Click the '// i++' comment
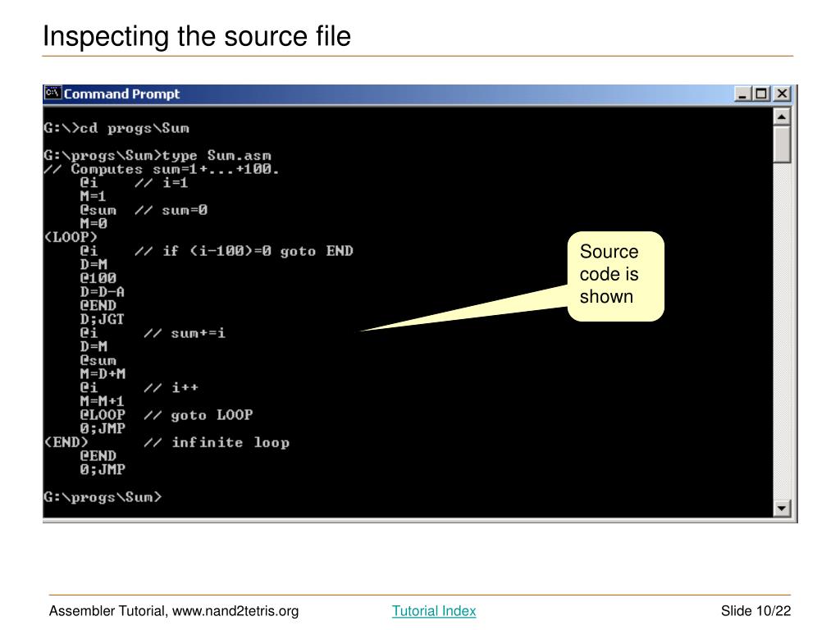 171,387
